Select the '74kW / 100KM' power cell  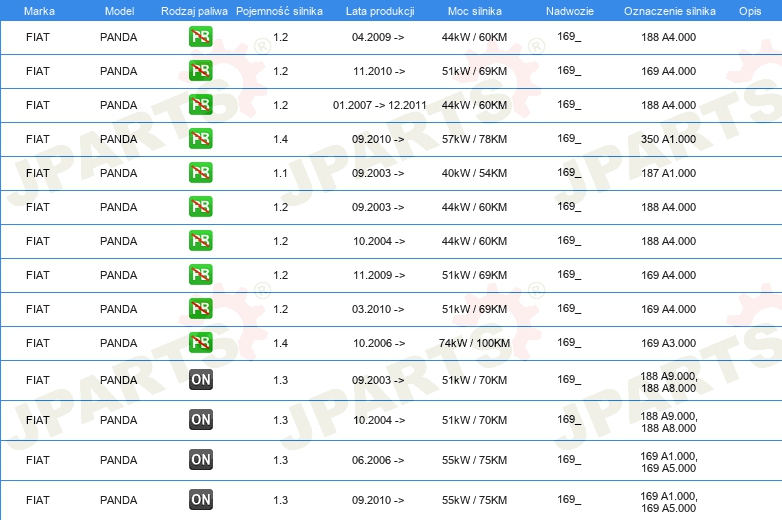[x=474, y=343]
